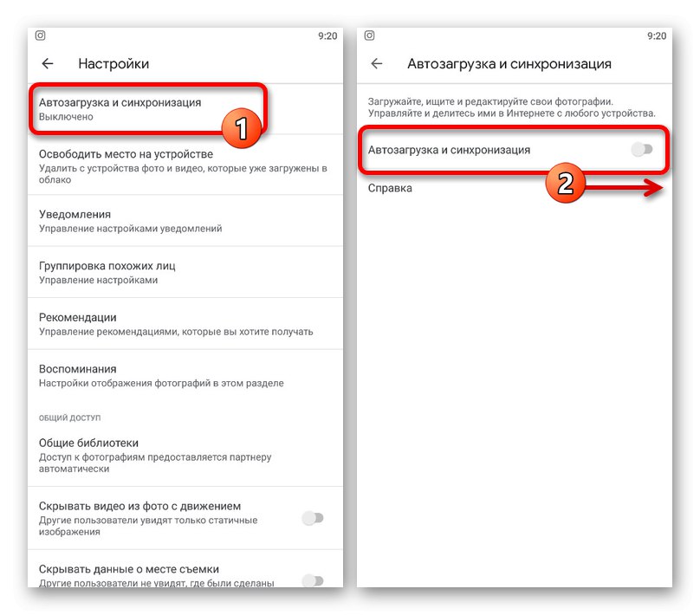Image resolution: width=700 pixels, height=615 pixels.
Task: Go back from the Настройки screen
Action: point(48,64)
